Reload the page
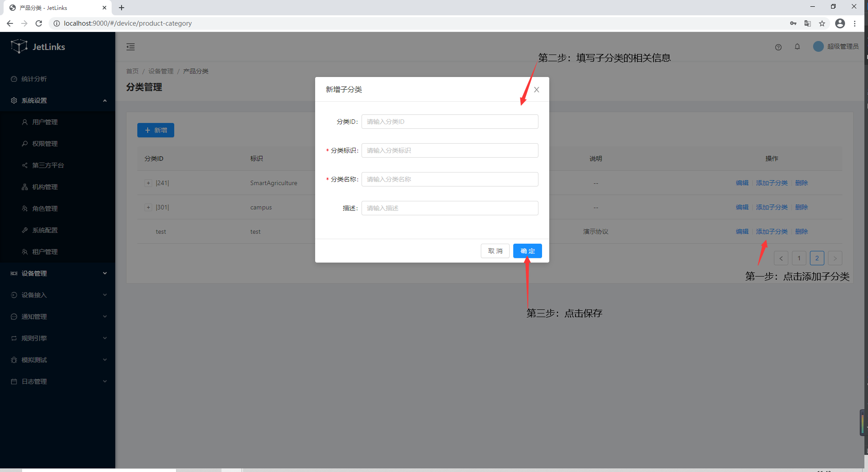Viewport: 868px width, 472px height. [39, 23]
